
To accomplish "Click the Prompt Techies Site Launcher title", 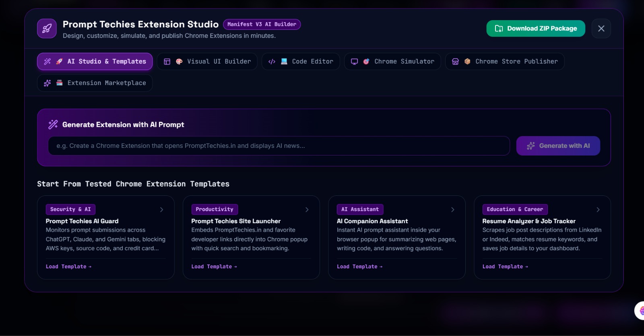I will (x=236, y=221).
